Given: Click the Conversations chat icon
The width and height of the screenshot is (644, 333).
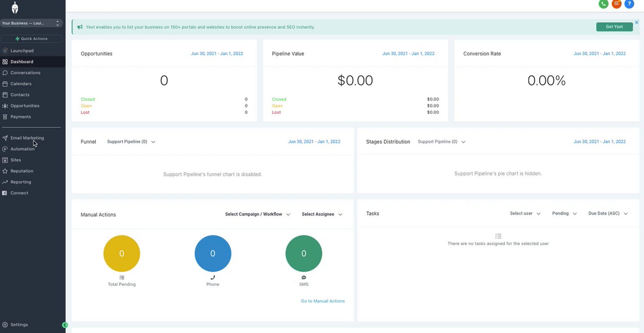Looking at the screenshot, I should [x=5, y=73].
